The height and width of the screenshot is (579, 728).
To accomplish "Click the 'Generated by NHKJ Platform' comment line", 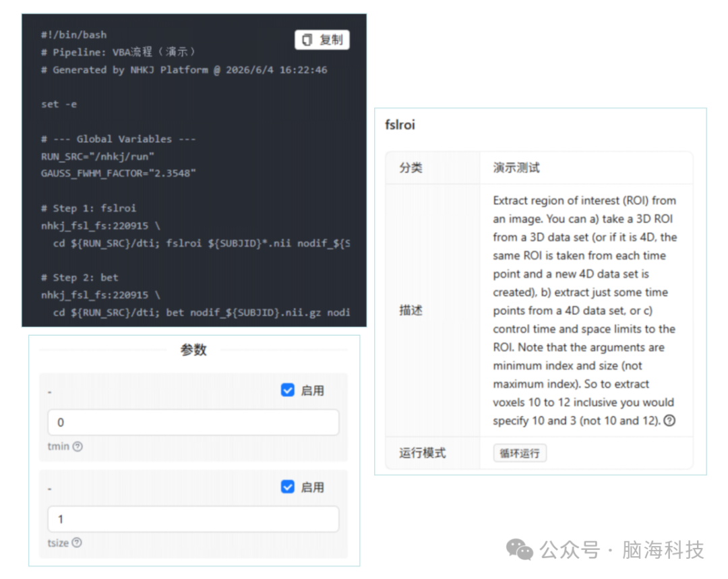I will tap(184, 70).
